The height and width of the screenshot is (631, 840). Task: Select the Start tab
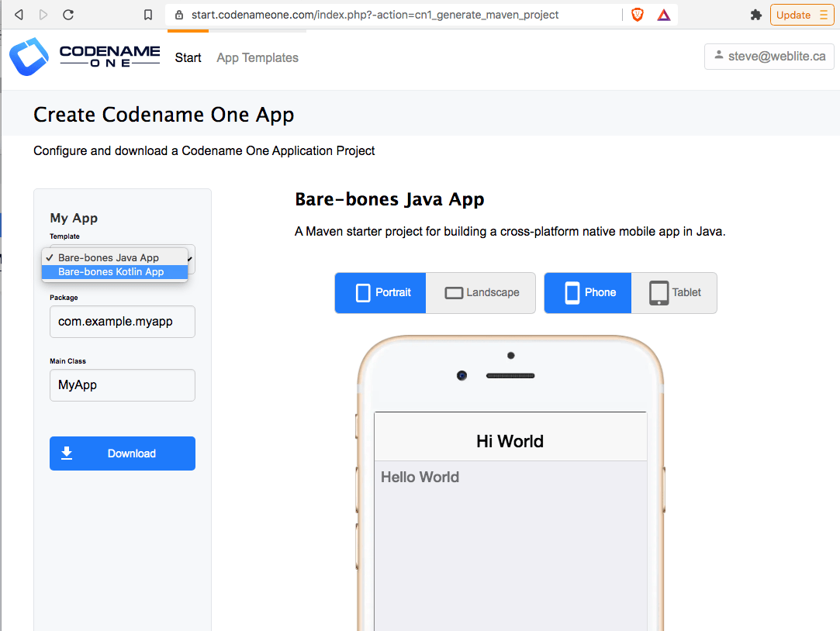[x=188, y=57]
